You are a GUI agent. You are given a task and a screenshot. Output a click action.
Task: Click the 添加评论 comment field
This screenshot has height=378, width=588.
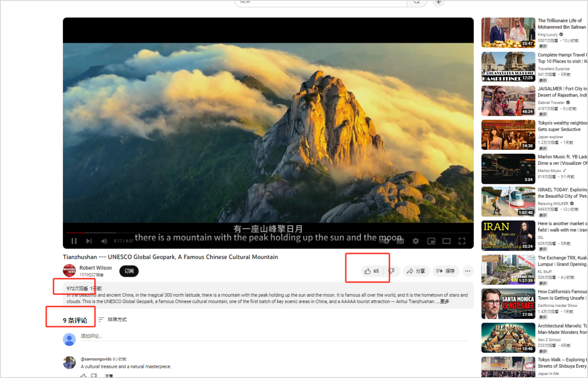[x=272, y=336]
